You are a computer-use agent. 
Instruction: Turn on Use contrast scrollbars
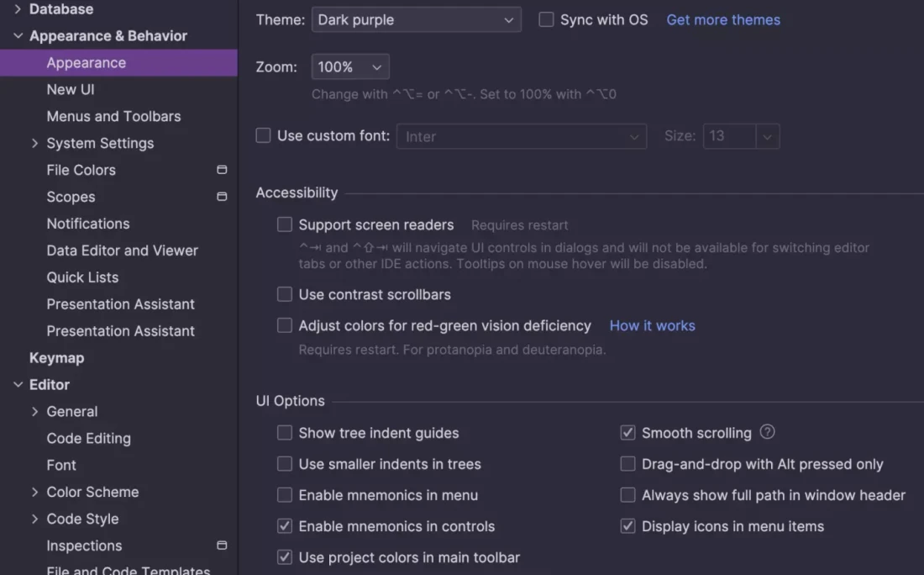pyautogui.click(x=285, y=294)
